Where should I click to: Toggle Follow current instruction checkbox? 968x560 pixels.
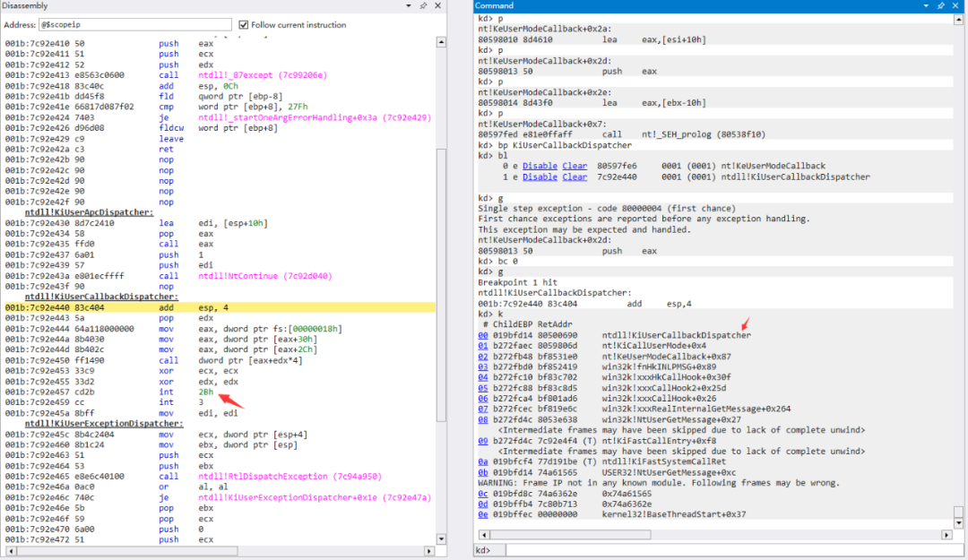pos(243,25)
